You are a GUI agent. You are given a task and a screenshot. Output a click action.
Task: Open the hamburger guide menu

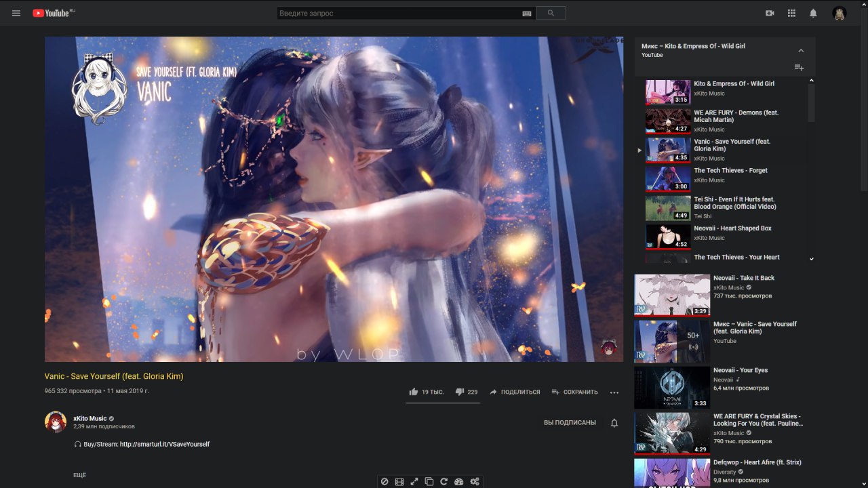(16, 13)
